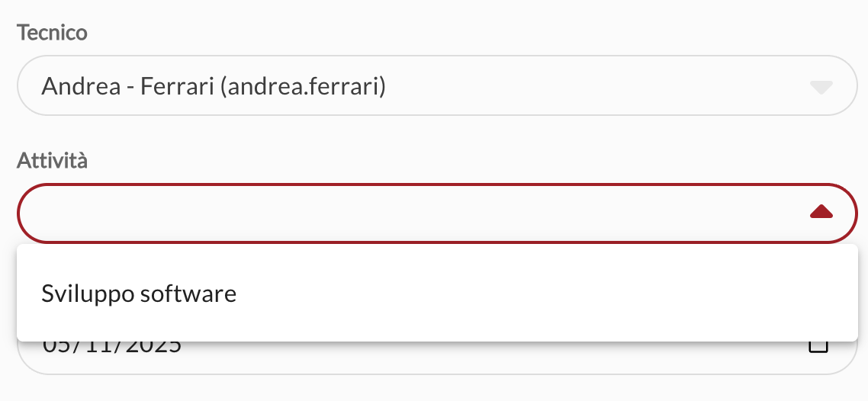The image size is (868, 401).
Task: Click the red triangle icon in Attività
Action: point(821,212)
